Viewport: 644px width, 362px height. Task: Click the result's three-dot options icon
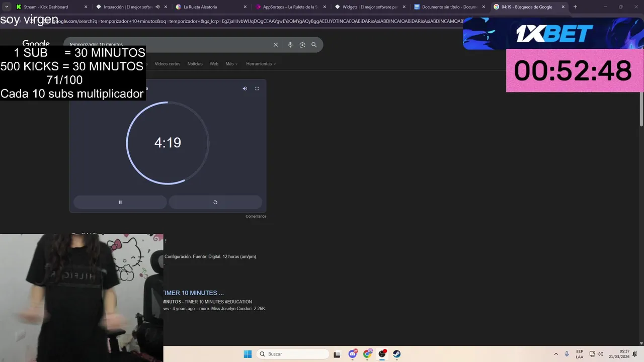click(x=166, y=241)
